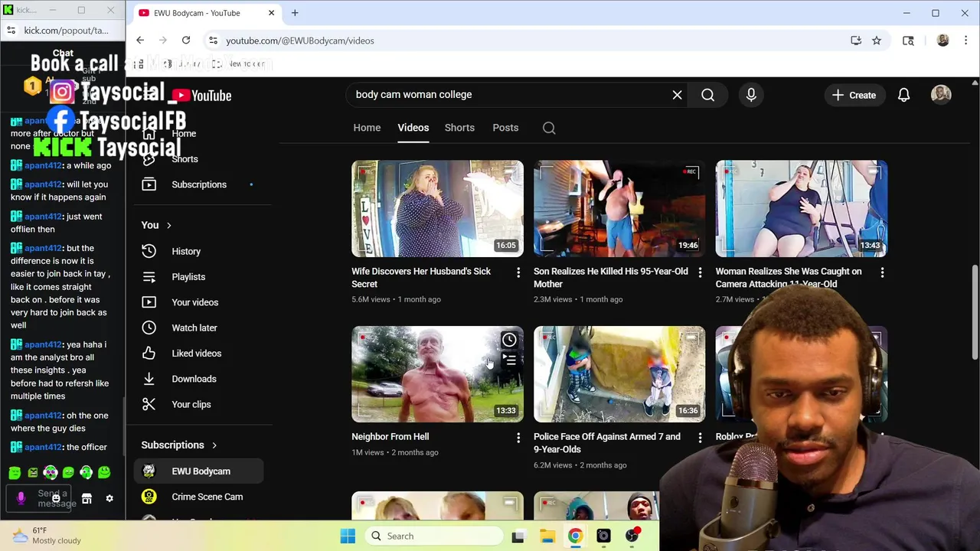Play the Police Face Off thumbnail, 16:36
This screenshot has height=551, width=980.
click(619, 374)
